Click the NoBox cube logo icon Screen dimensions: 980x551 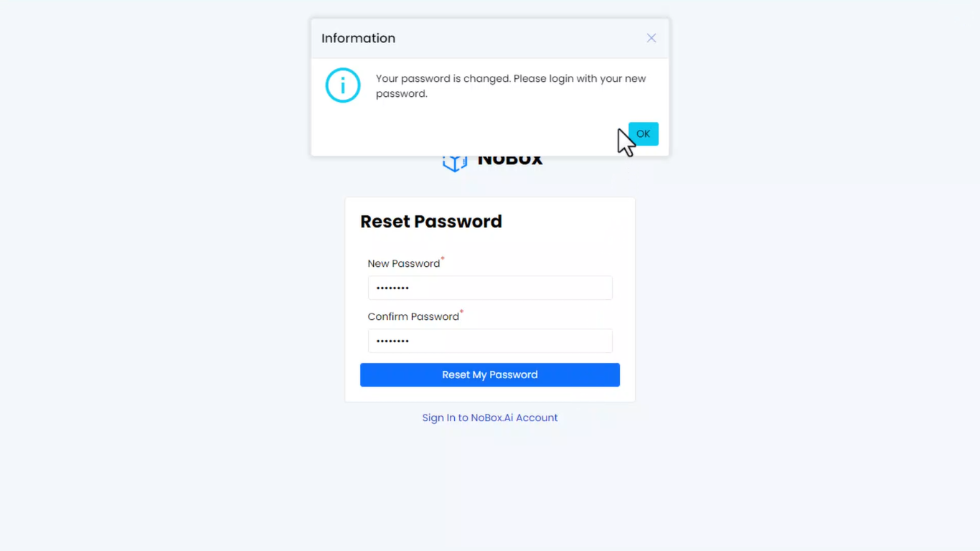pos(455,163)
